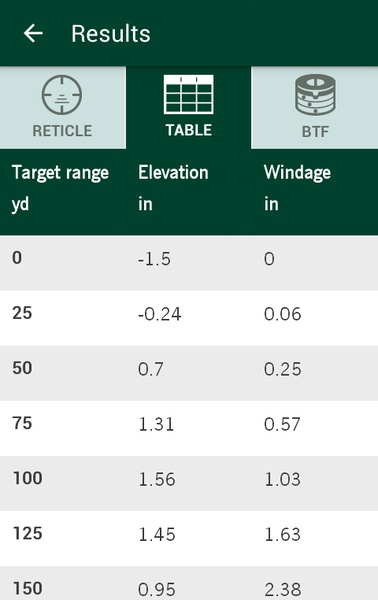
Task: Select the TABLE tab label
Action: point(189,130)
